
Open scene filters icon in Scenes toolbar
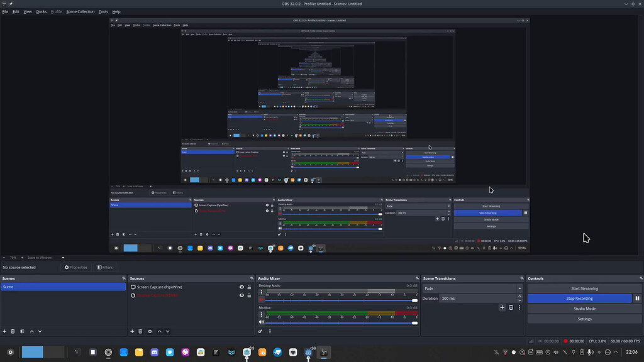click(22, 331)
